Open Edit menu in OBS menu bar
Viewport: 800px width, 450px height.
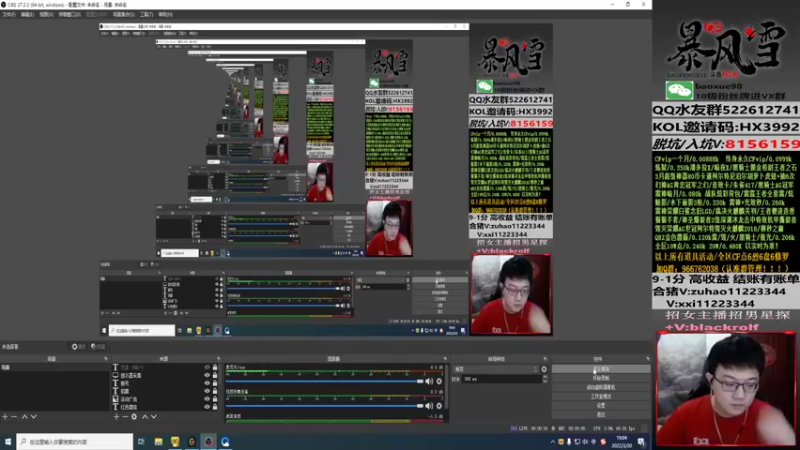pyautogui.click(x=27, y=14)
